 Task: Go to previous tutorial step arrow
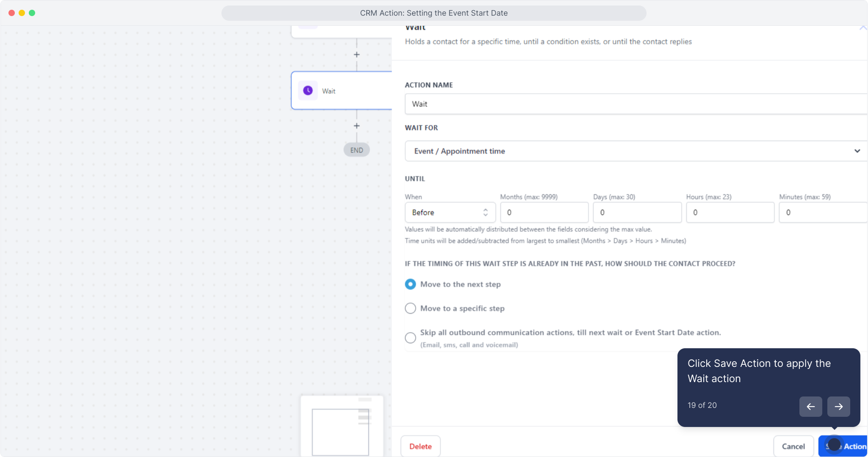point(810,407)
